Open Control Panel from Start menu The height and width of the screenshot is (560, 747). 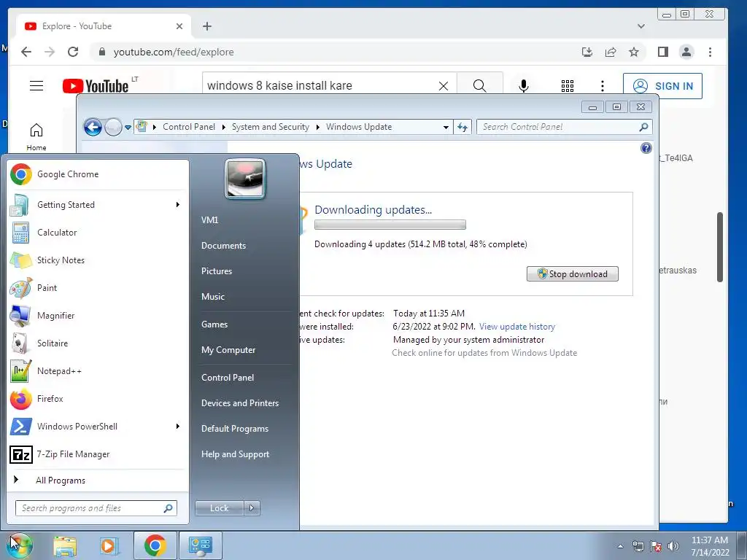(x=228, y=378)
